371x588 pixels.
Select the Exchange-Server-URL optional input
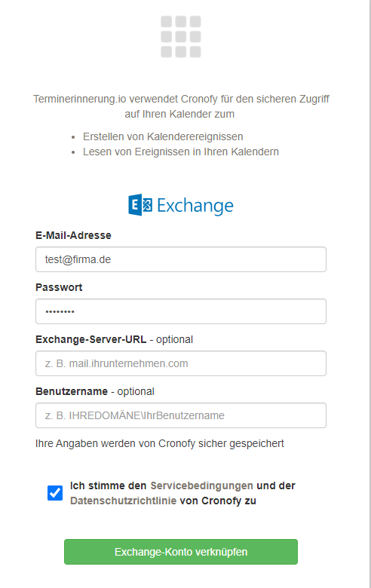click(x=181, y=363)
